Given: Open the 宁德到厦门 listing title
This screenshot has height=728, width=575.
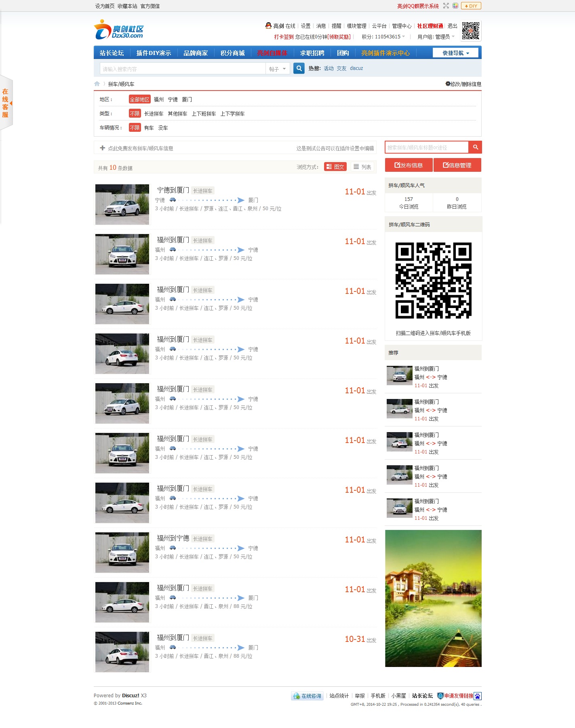Looking at the screenshot, I should (173, 190).
